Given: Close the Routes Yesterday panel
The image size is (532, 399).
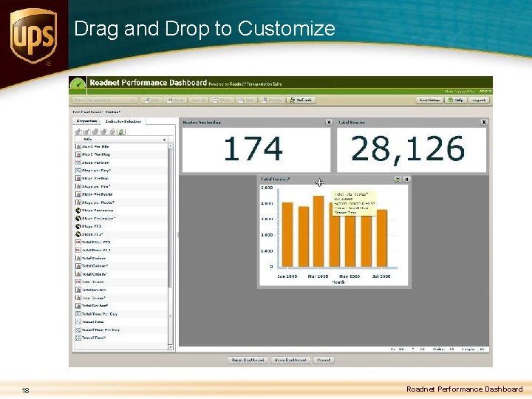Looking at the screenshot, I should click(x=328, y=122).
